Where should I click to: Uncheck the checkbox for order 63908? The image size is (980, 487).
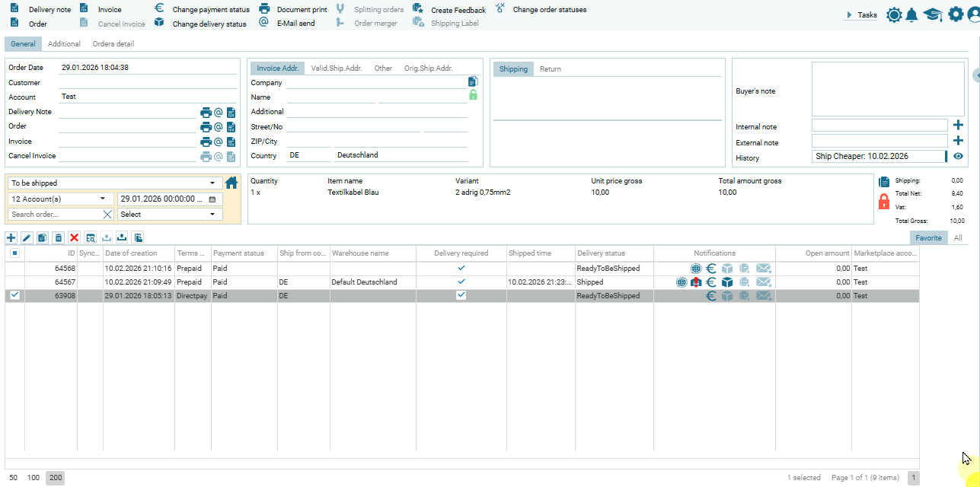pos(14,295)
